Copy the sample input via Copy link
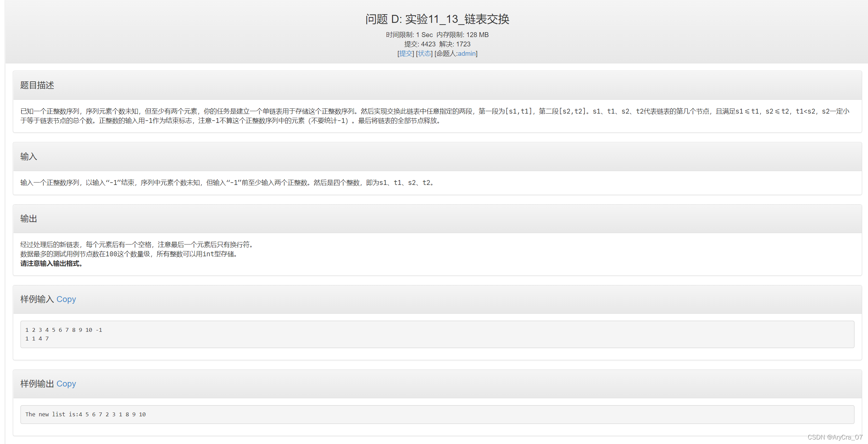This screenshot has width=868, height=444. [x=66, y=299]
